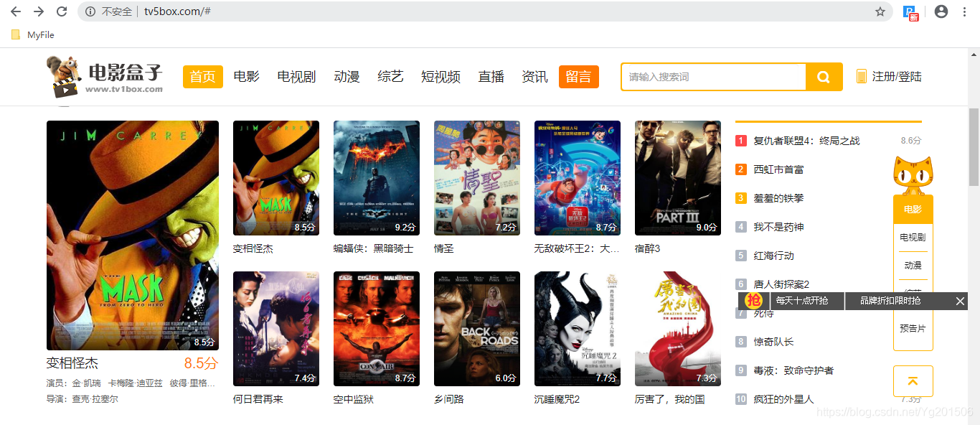Open the 电视剧 navigation tab
Image resolution: width=980 pixels, height=425 pixels.
coord(297,77)
